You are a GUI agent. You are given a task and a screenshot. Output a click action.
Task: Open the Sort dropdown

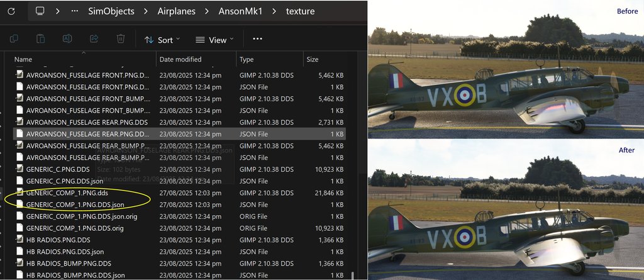coord(162,40)
